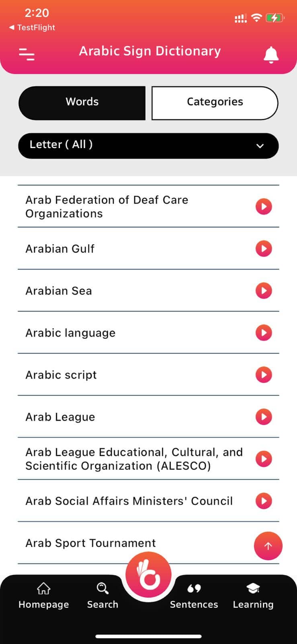Switch to the Words tab
Image resolution: width=297 pixels, height=644 pixels.
click(82, 103)
